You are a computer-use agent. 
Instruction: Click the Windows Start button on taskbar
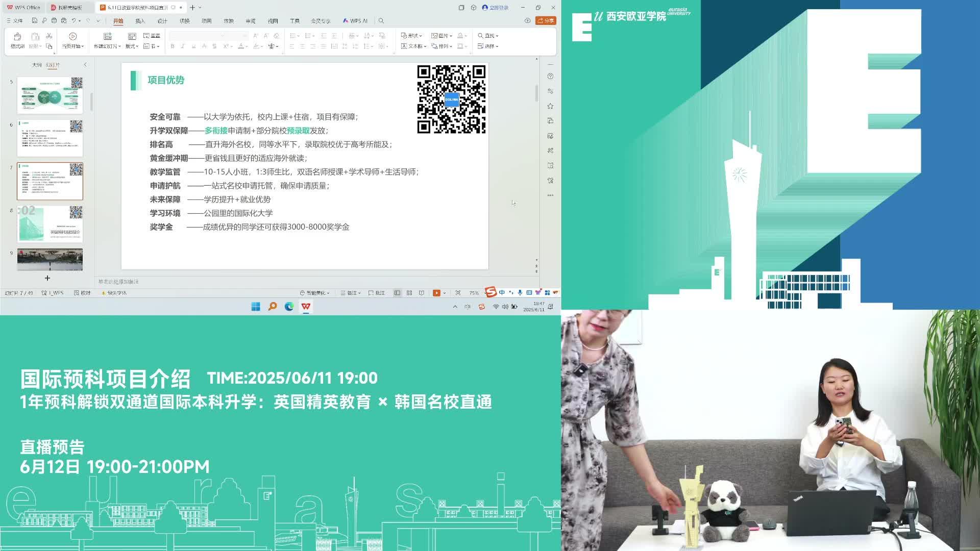[x=256, y=307]
